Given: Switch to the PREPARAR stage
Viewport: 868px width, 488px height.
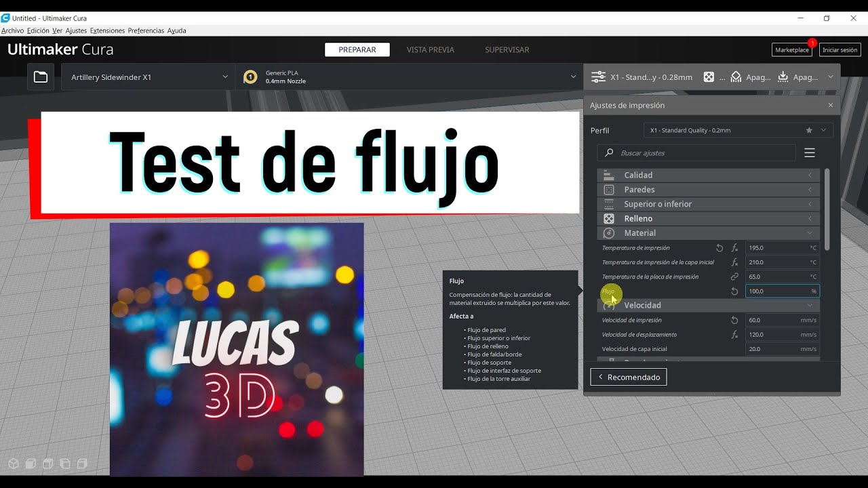Looking at the screenshot, I should pos(357,49).
